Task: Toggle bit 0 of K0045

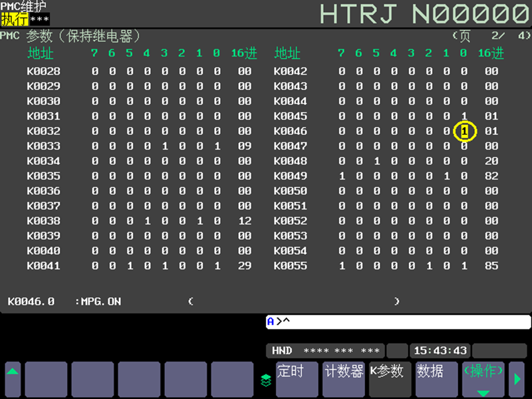Action: (x=464, y=116)
